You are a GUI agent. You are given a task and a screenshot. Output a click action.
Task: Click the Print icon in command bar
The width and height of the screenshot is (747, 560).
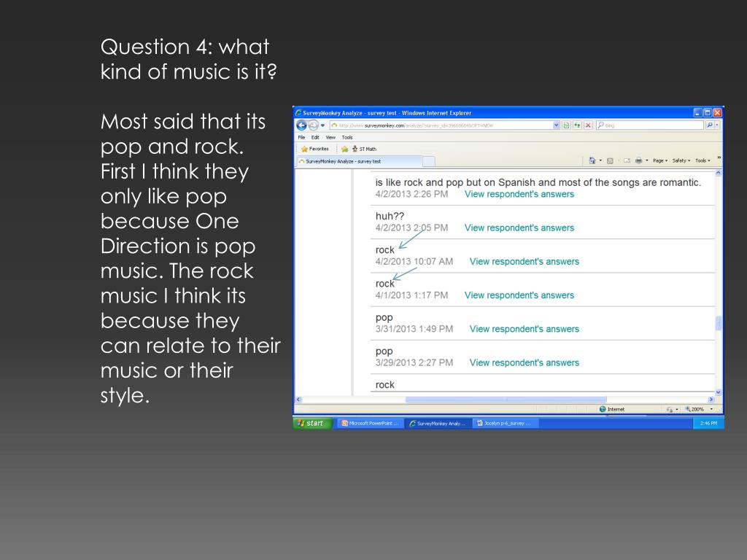click(638, 160)
